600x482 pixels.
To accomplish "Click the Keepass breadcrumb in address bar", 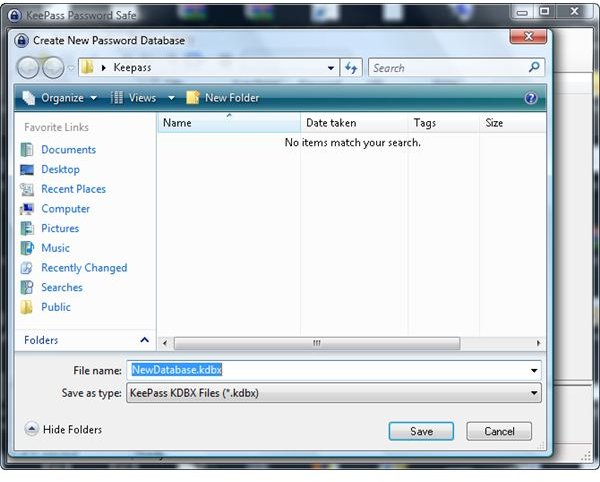I will 132,68.
